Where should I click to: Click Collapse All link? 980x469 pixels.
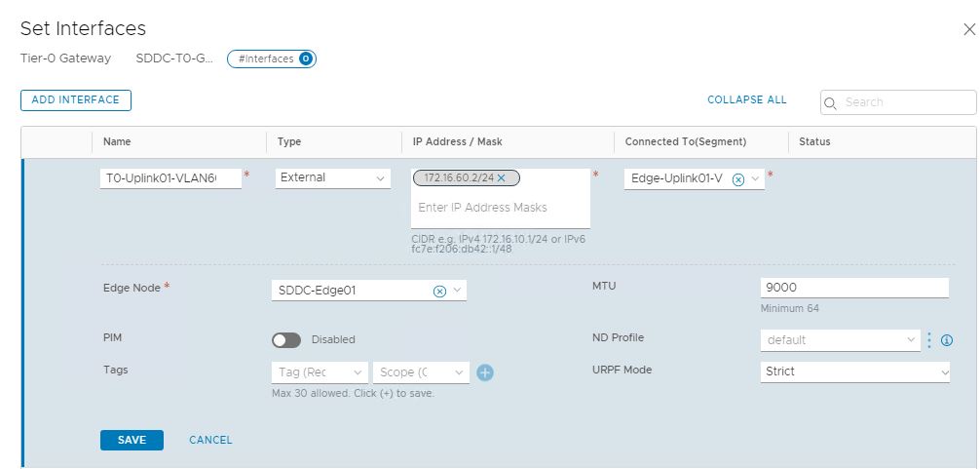tap(746, 99)
